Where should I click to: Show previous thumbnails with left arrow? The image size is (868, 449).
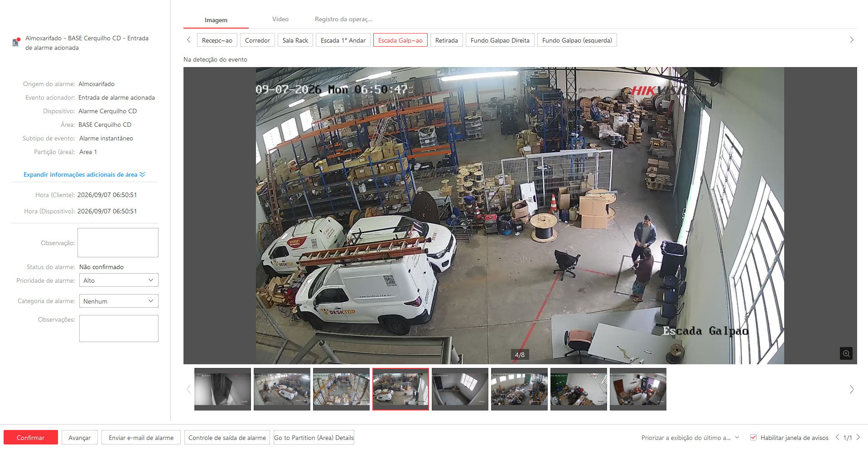click(x=189, y=389)
